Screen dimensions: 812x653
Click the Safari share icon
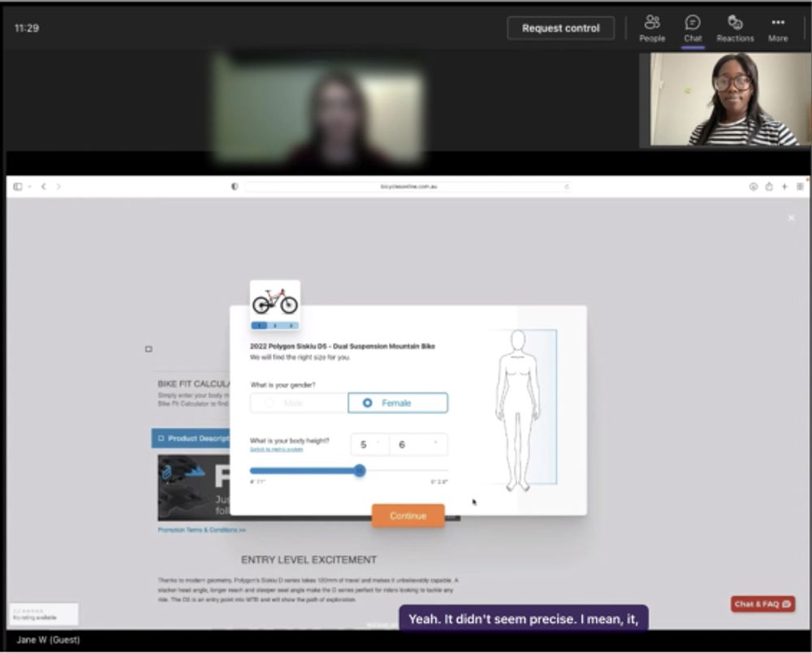769,187
